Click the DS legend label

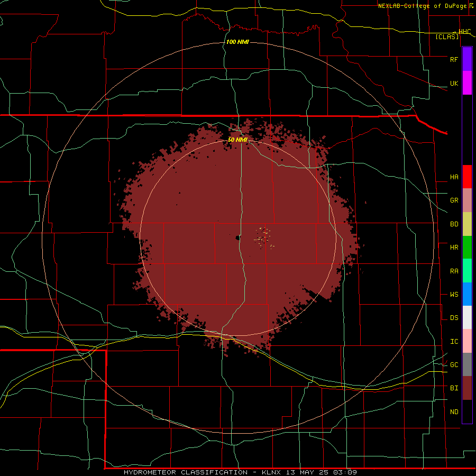click(x=454, y=318)
